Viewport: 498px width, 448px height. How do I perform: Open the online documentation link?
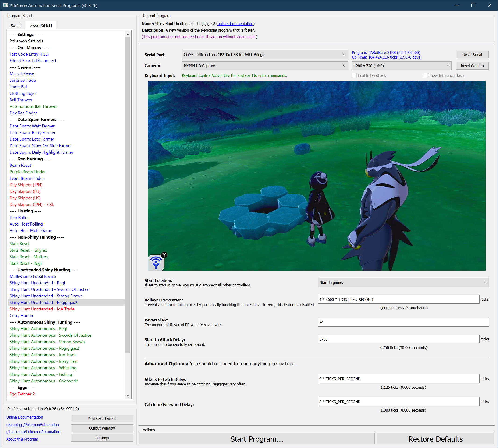[235, 24]
